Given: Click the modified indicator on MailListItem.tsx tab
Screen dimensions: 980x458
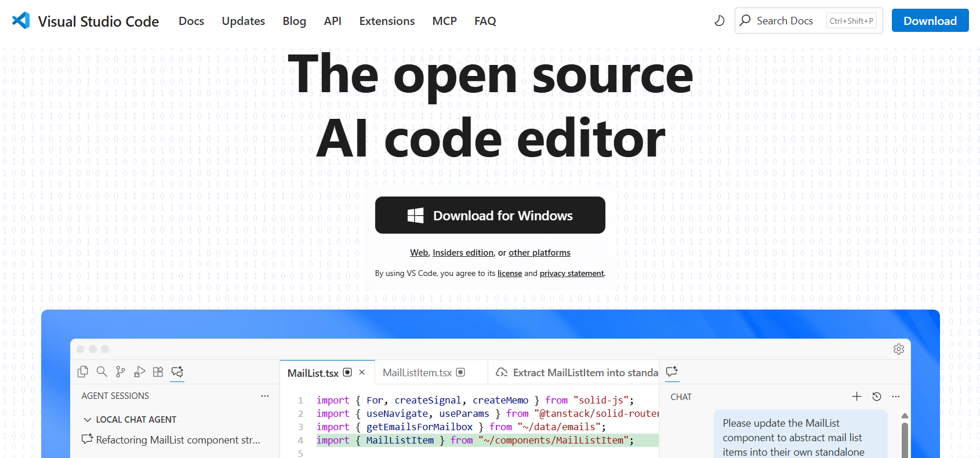Looking at the screenshot, I should [460, 372].
